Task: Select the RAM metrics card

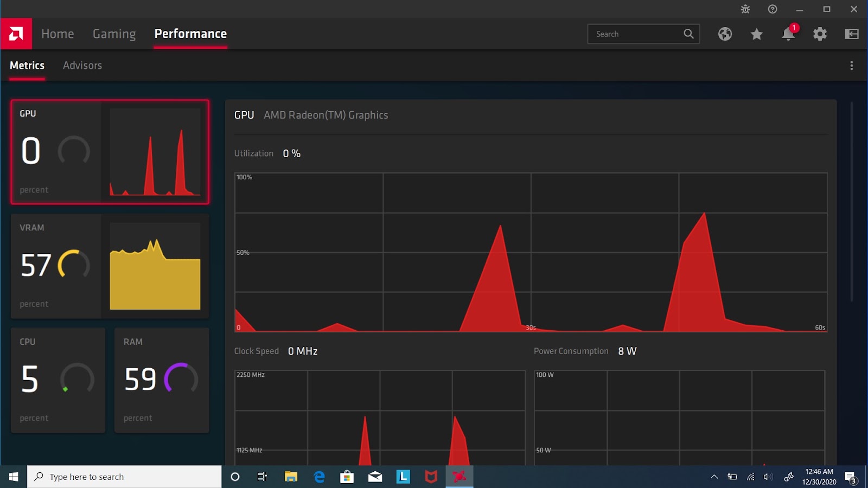Action: [x=162, y=380]
